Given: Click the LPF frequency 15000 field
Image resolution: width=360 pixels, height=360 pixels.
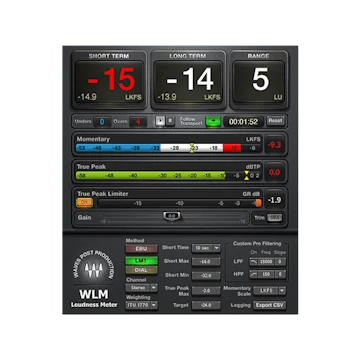Looking at the screenshot, I should pos(267,262).
